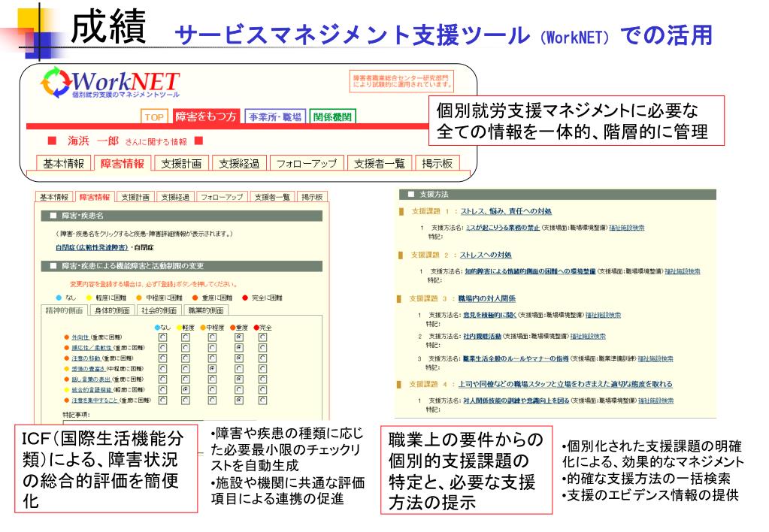Select なし radio for 話し言葉の表出 row
Screen dimensions: 769x532
[x=163, y=379]
